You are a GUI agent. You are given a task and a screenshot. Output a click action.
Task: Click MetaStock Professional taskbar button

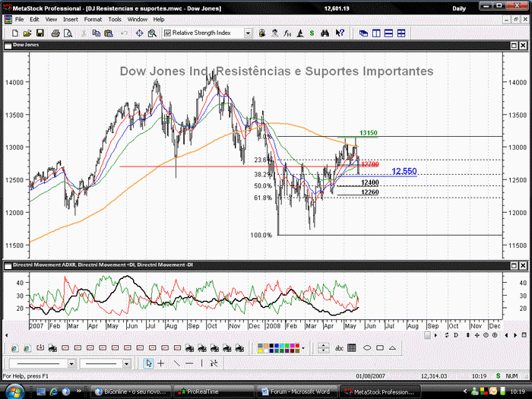(x=380, y=392)
